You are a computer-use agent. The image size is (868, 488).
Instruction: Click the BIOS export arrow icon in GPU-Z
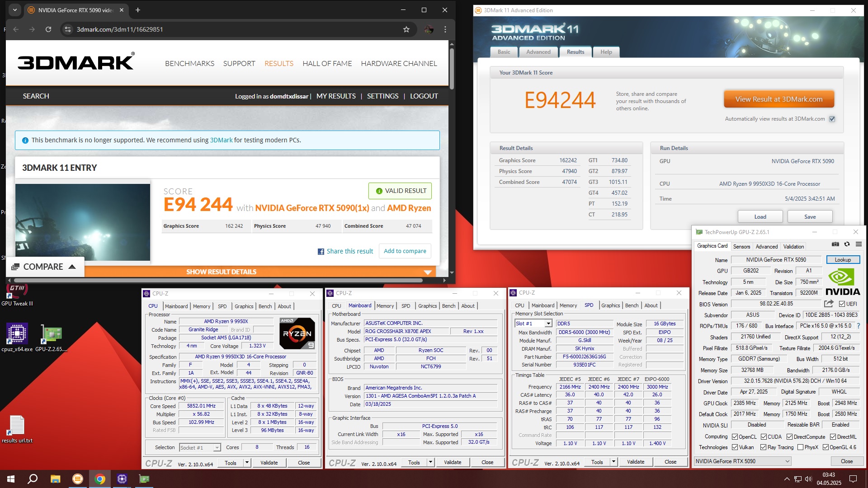pyautogui.click(x=829, y=304)
